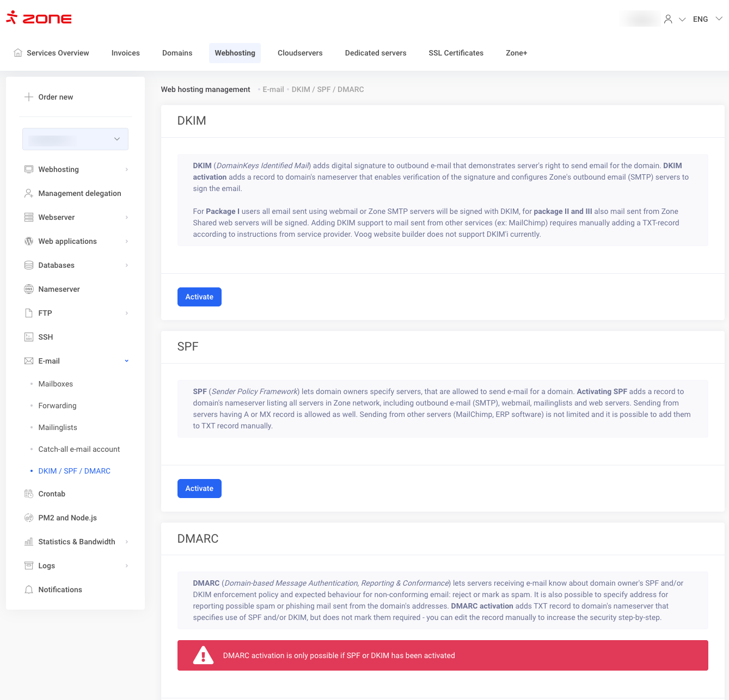Click the Nameserver DNS icon
The width and height of the screenshot is (729, 700).
click(29, 289)
